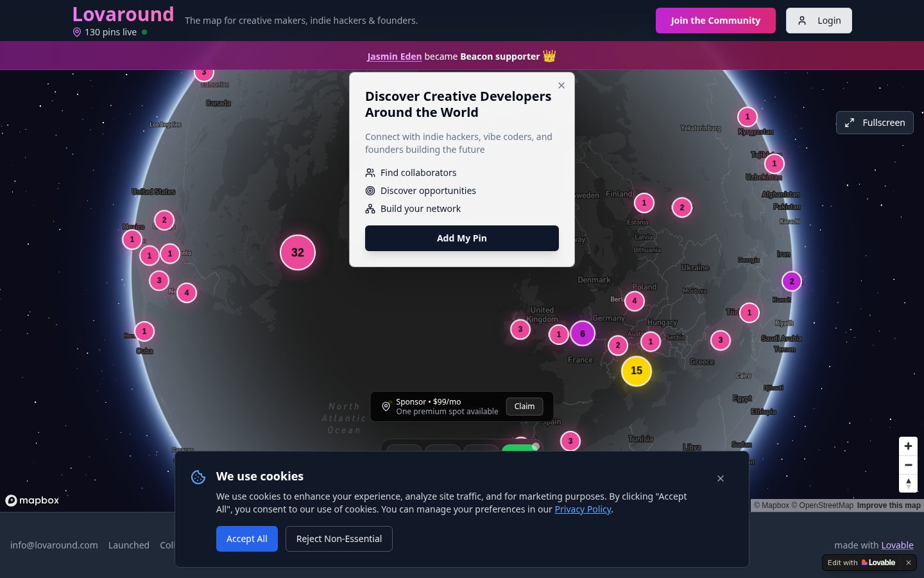Open the purple 2-pin cluster near Kuwait

click(792, 281)
